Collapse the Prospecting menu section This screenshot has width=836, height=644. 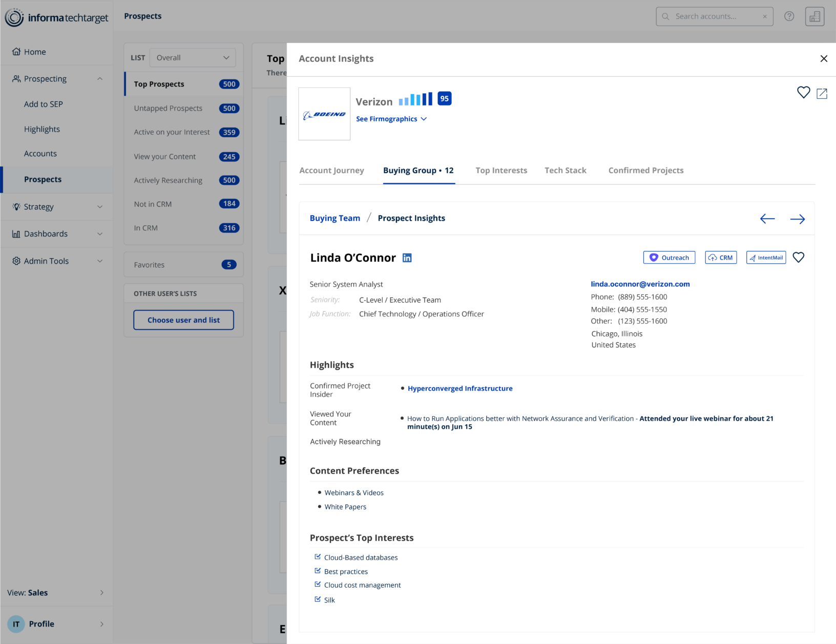click(x=56, y=79)
